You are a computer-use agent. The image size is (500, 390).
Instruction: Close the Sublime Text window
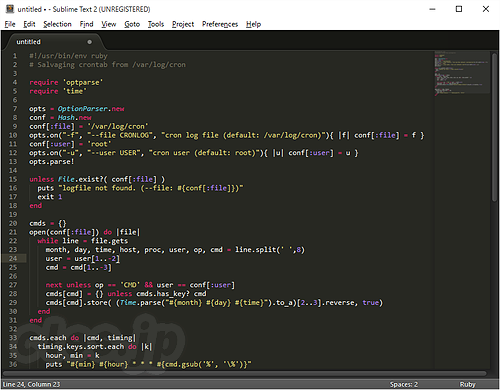(486, 9)
